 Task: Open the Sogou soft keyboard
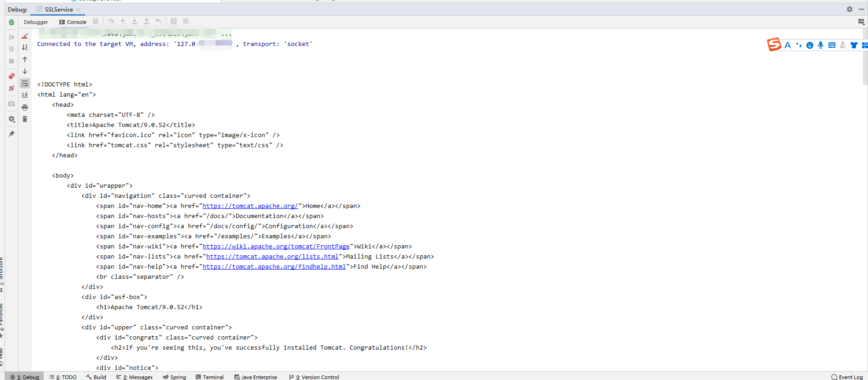[832, 45]
